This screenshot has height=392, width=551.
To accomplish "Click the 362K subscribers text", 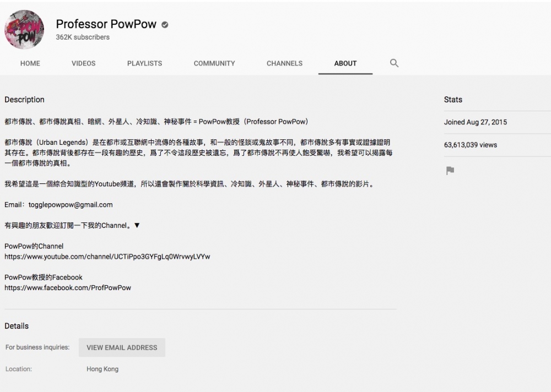I will point(83,37).
